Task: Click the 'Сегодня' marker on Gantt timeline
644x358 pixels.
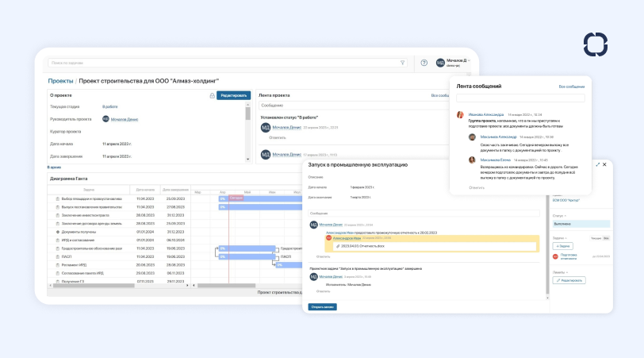Action: [x=236, y=198]
